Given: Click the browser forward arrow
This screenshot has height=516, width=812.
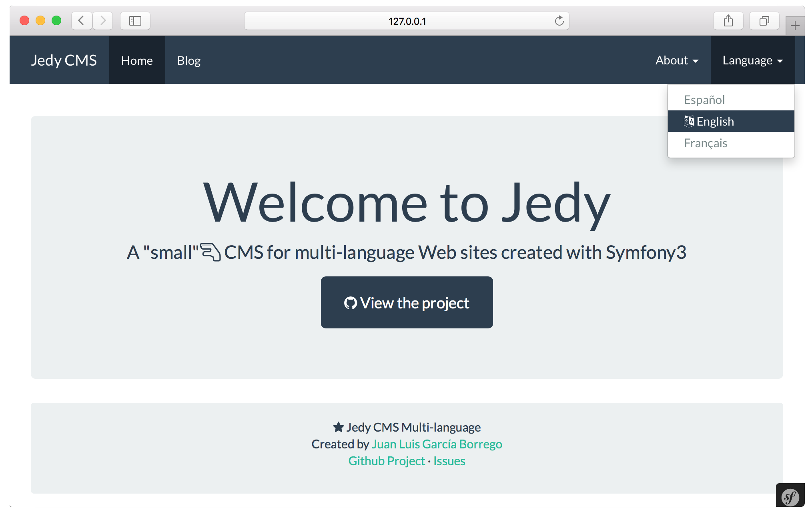Looking at the screenshot, I should [x=103, y=21].
